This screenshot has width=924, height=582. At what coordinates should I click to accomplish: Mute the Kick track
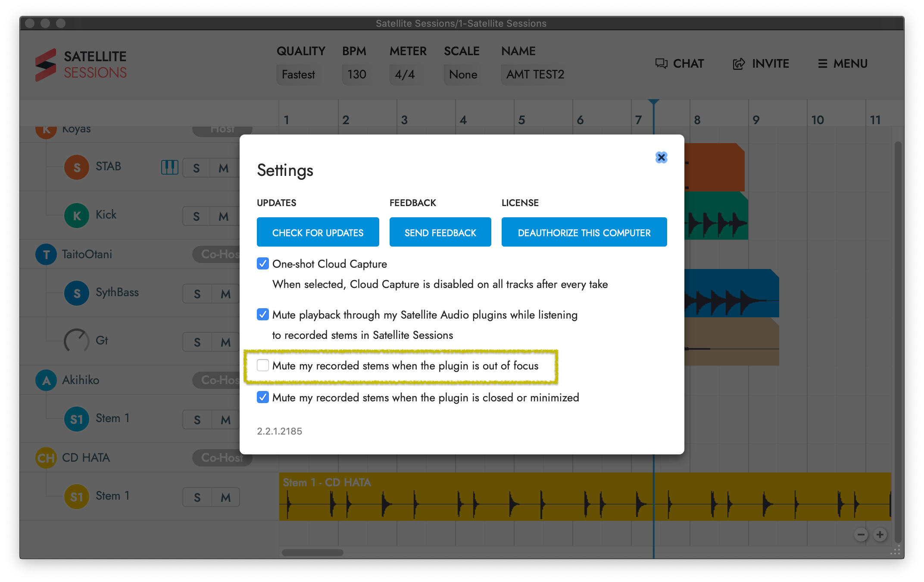pos(224,216)
